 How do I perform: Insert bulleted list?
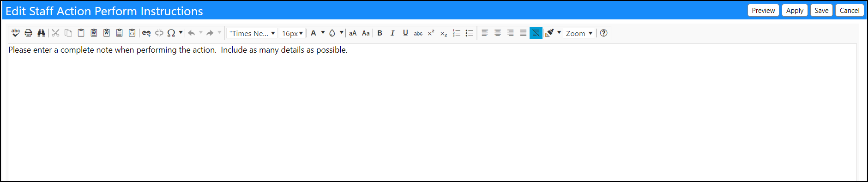(x=470, y=33)
